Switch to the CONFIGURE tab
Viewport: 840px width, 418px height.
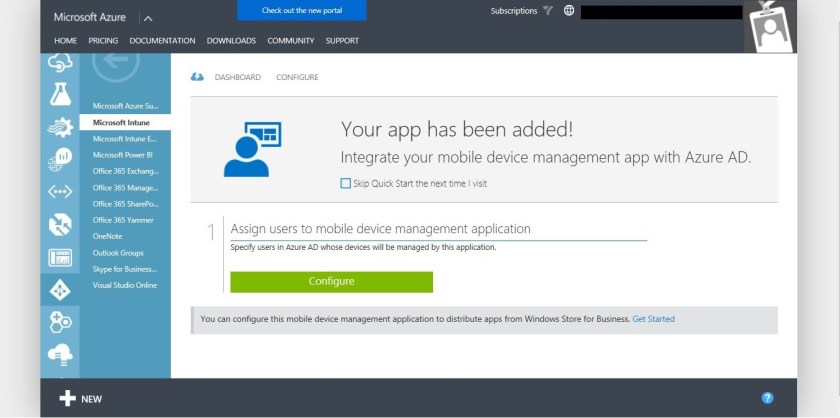[x=297, y=77]
